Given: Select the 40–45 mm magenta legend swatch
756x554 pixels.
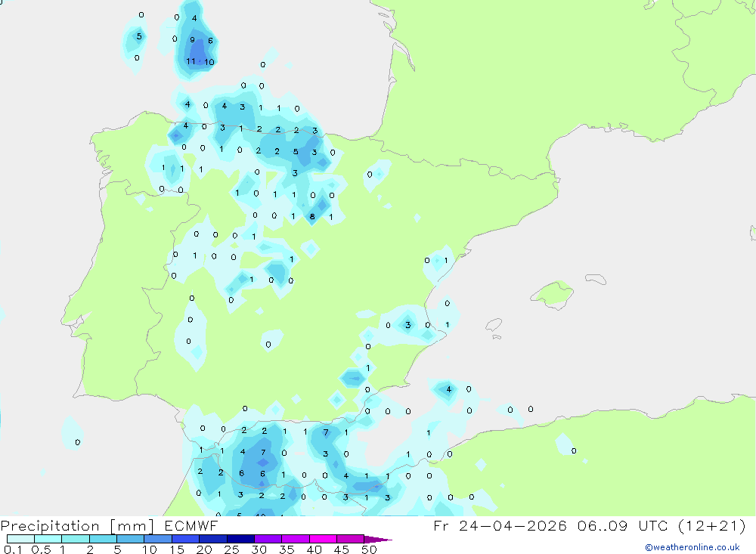Looking at the screenshot, I should [x=323, y=539].
